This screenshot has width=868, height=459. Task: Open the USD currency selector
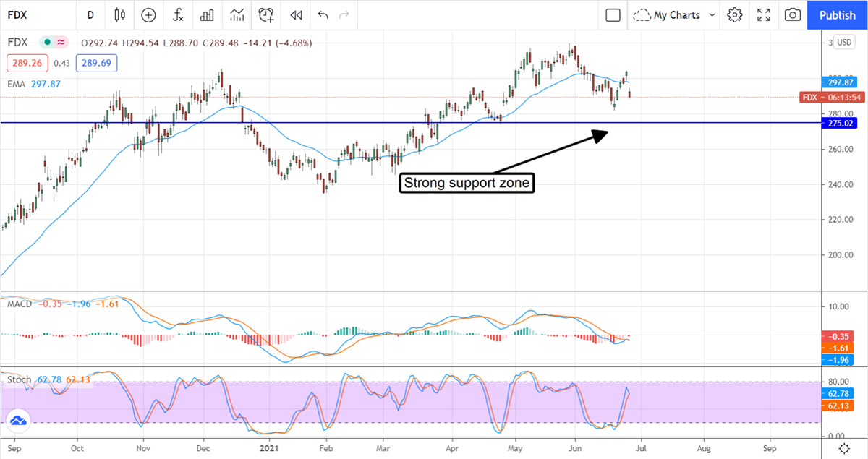coord(844,43)
